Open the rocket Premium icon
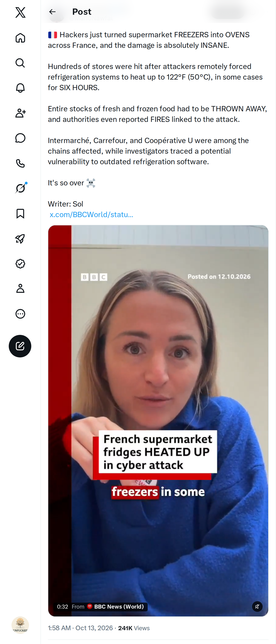 click(20, 239)
